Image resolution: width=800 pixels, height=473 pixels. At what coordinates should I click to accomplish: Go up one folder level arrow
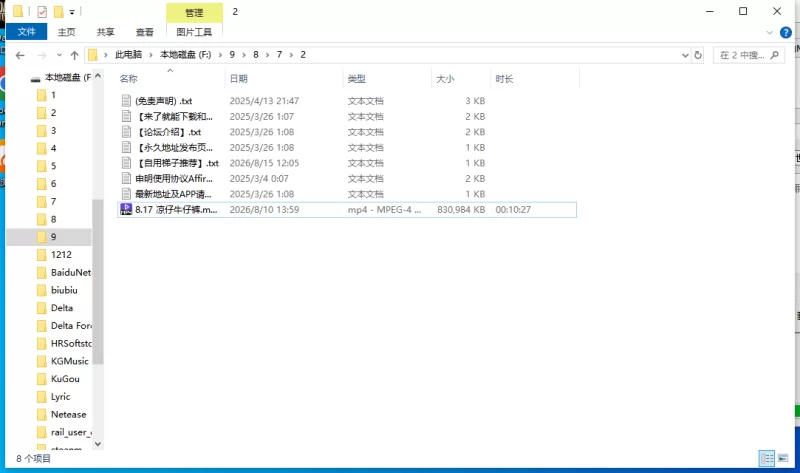click(74, 55)
